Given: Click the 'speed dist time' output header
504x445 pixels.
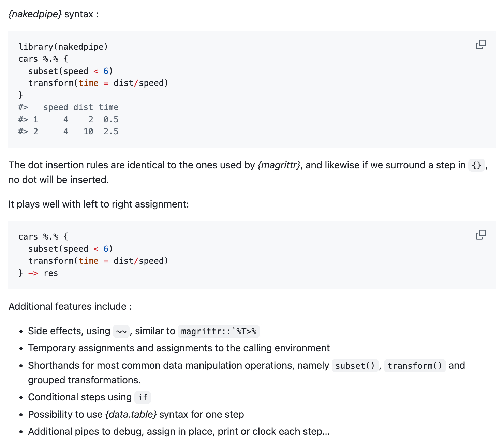Looking at the screenshot, I should coord(81,107).
